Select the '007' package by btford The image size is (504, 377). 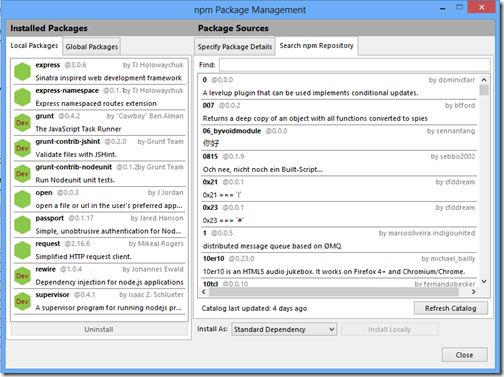point(339,112)
